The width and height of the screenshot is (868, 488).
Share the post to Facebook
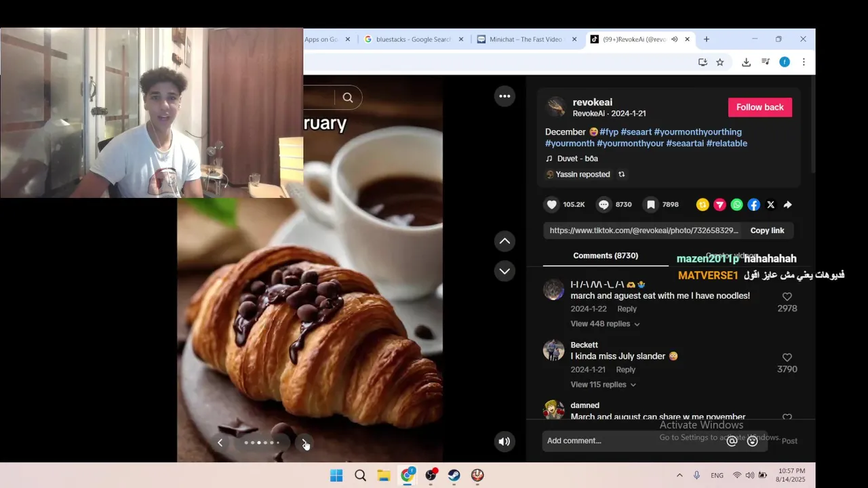(x=753, y=205)
